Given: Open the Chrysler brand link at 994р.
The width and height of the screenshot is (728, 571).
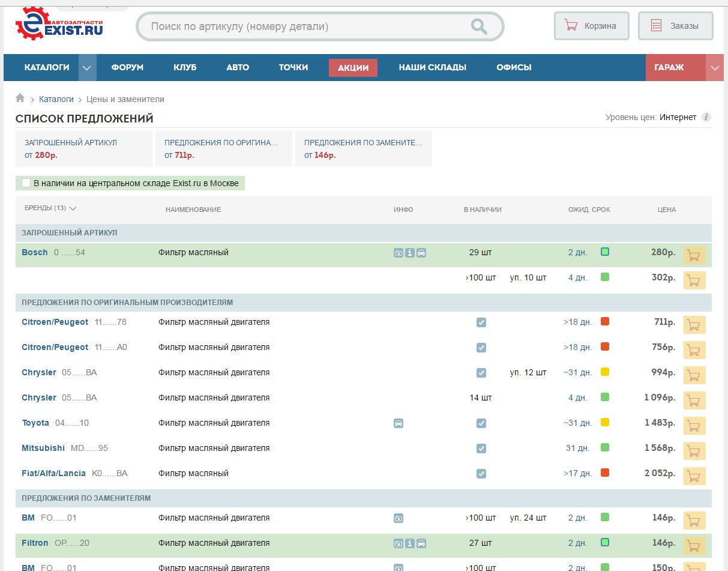Looking at the screenshot, I should (x=39, y=373).
